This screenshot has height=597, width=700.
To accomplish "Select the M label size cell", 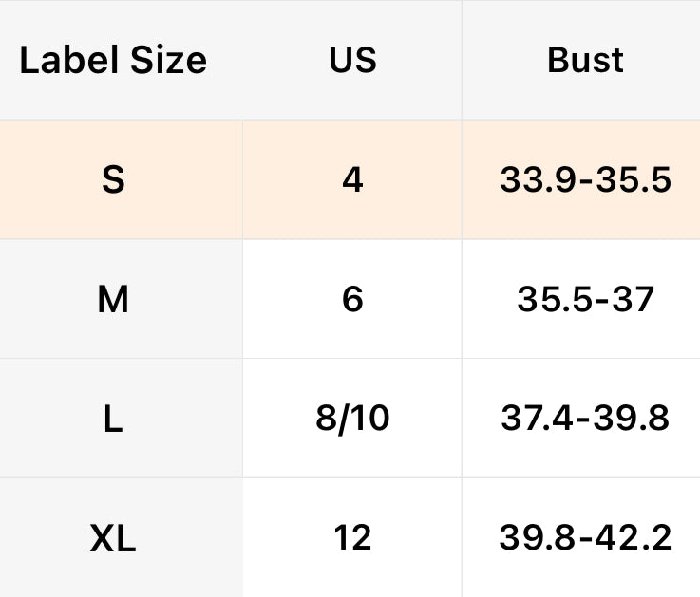I will 113,300.
